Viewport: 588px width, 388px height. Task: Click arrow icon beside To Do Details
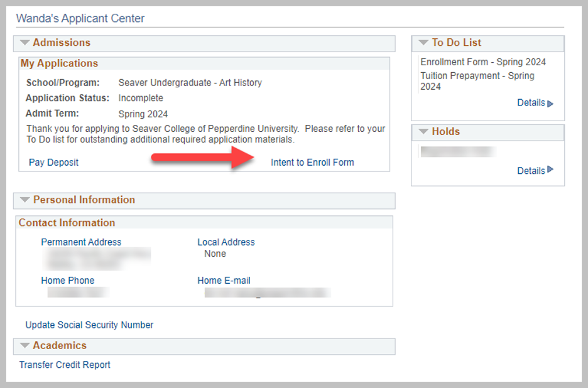(551, 104)
